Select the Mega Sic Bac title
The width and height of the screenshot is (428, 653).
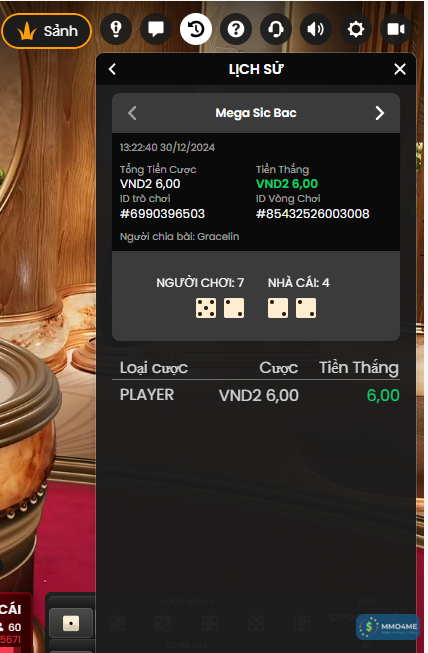256,113
